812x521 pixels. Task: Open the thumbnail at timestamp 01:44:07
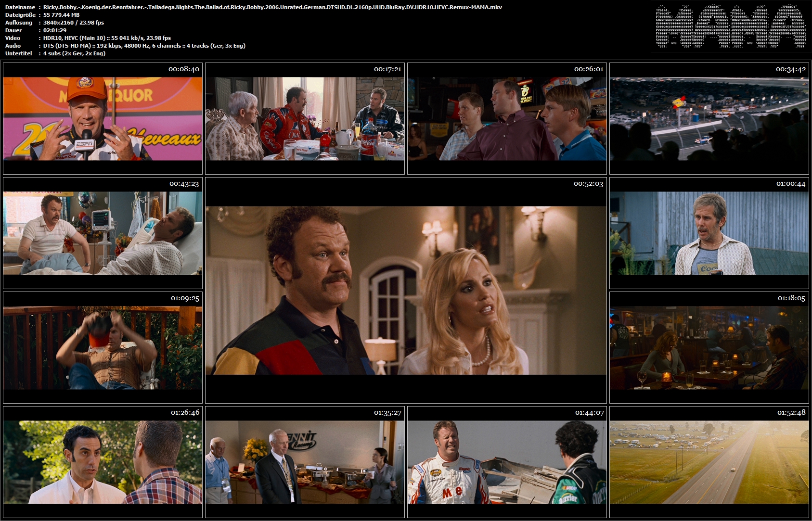point(507,462)
